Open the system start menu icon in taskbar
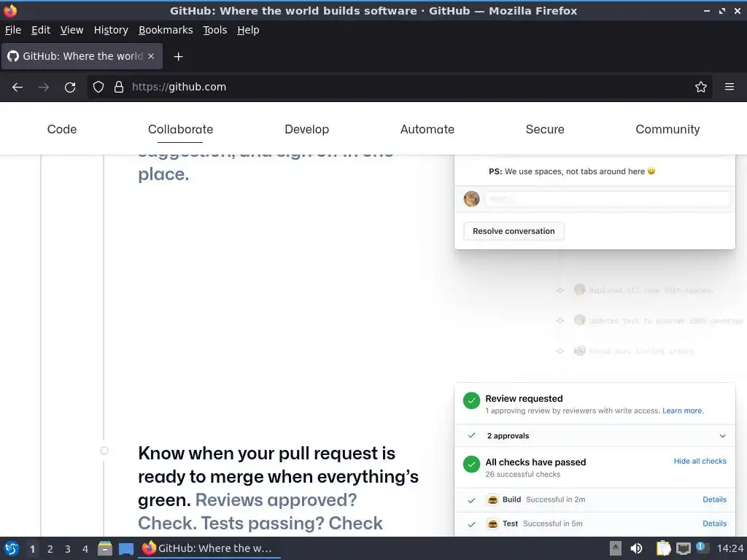This screenshot has height=560, width=747. coord(12,548)
